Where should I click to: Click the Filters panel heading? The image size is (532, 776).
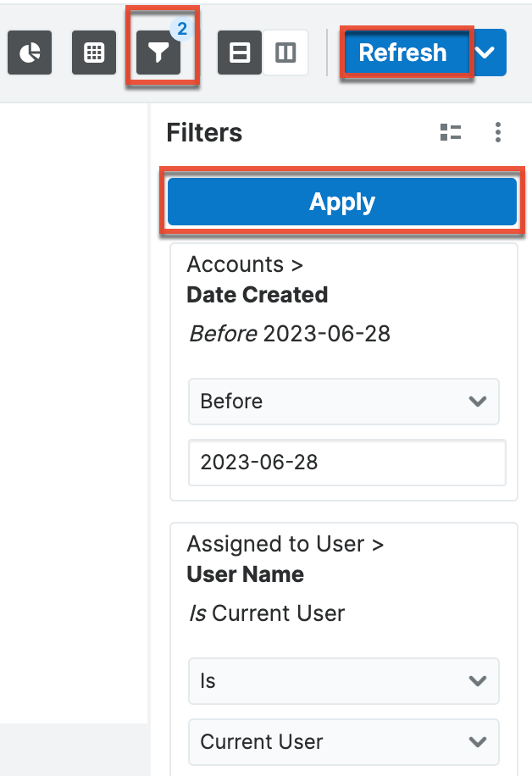pos(204,132)
